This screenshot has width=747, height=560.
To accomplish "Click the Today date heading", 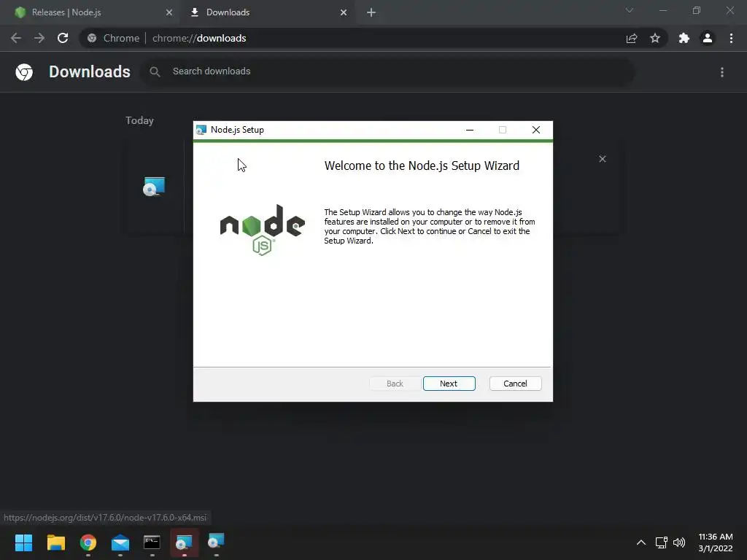I will [139, 120].
